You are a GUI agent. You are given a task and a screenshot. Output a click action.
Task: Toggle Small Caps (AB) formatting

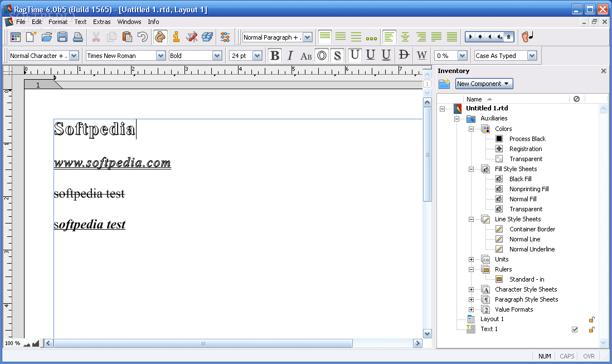pos(306,55)
